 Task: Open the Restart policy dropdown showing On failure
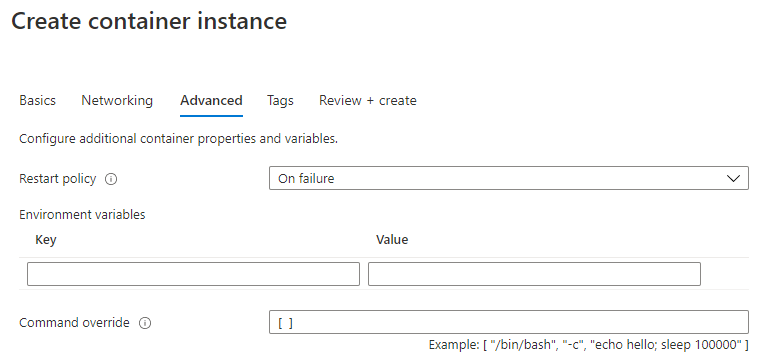click(x=508, y=178)
